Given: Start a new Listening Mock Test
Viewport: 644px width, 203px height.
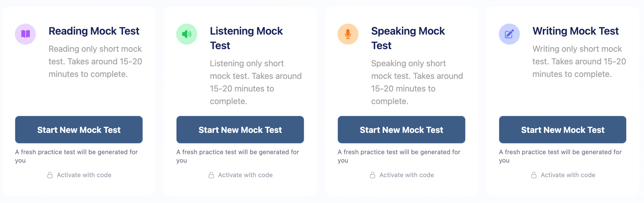Looking at the screenshot, I should click(x=240, y=130).
